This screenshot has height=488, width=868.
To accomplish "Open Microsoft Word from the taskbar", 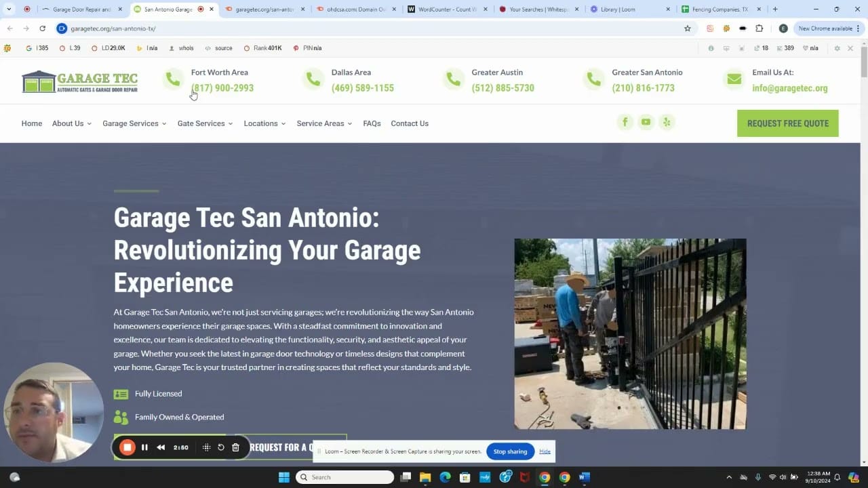I will pos(584,477).
